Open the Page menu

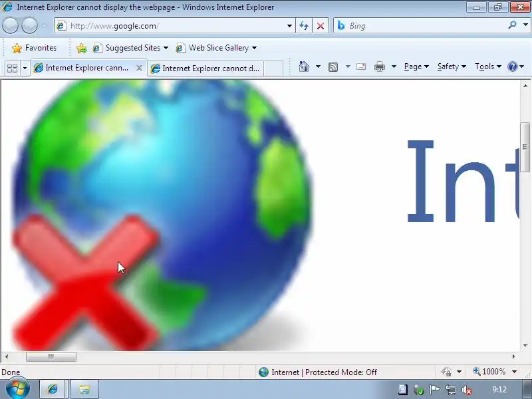point(416,66)
